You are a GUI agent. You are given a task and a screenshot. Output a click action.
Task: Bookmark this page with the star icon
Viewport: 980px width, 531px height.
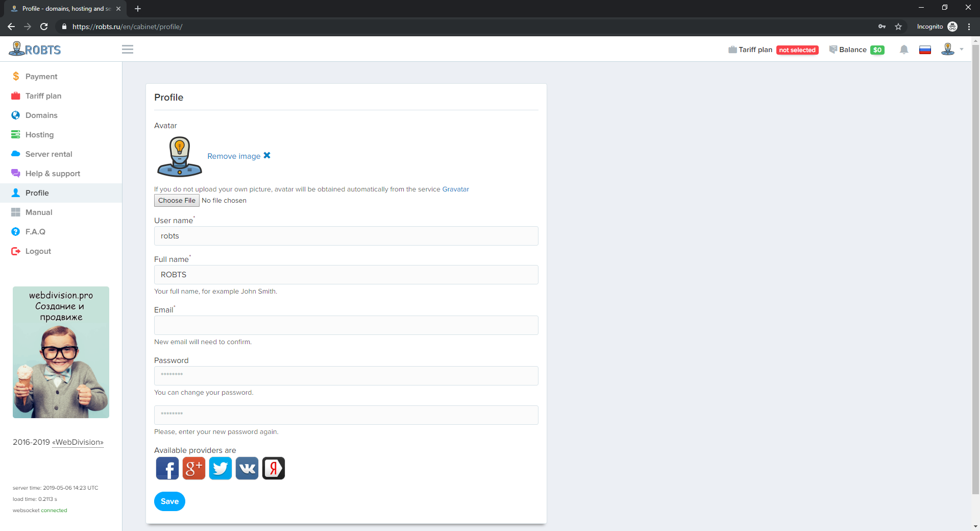tap(898, 27)
